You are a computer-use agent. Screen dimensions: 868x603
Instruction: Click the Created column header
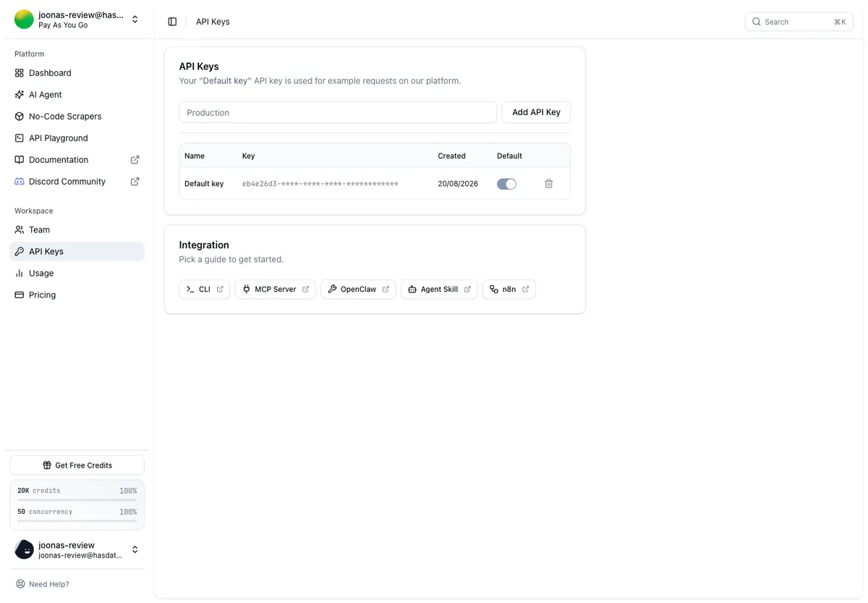click(451, 156)
